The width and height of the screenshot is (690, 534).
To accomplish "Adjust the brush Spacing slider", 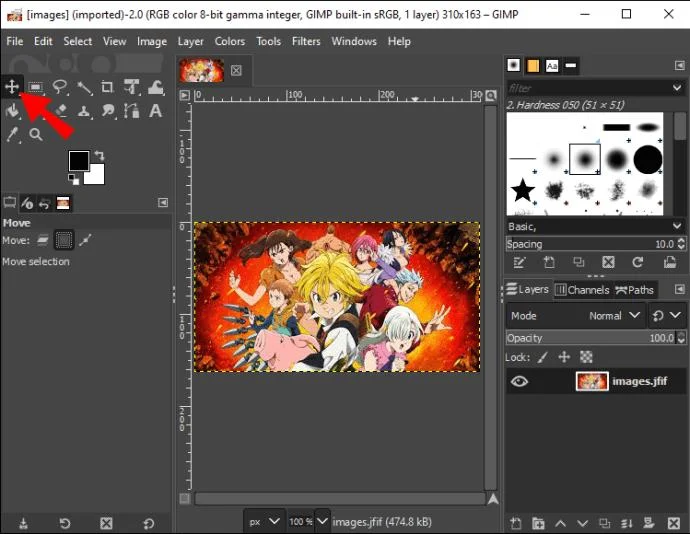I will [591, 243].
